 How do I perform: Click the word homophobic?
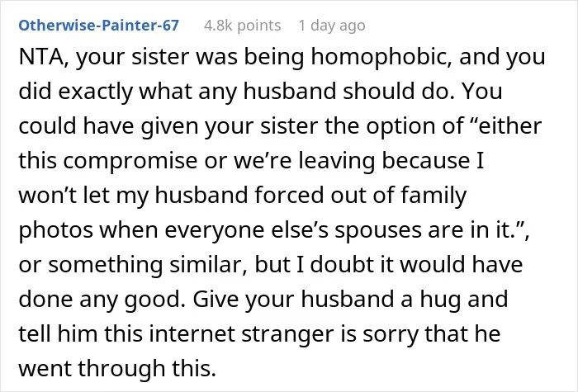[x=381, y=58]
